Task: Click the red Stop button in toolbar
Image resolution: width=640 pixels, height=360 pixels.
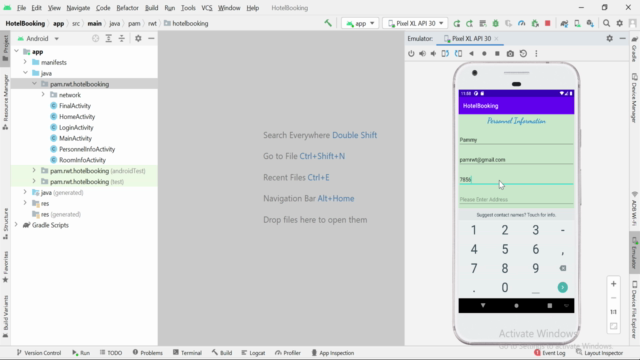Action: pyautogui.click(x=548, y=24)
